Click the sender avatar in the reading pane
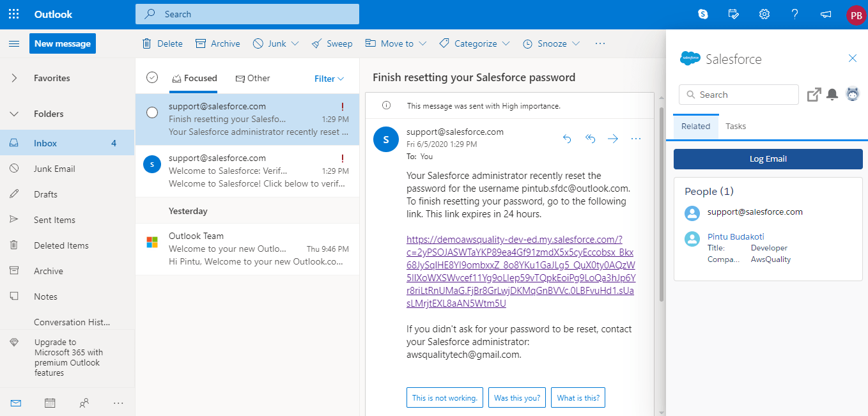Viewport: 868px width, 416px height. point(385,140)
